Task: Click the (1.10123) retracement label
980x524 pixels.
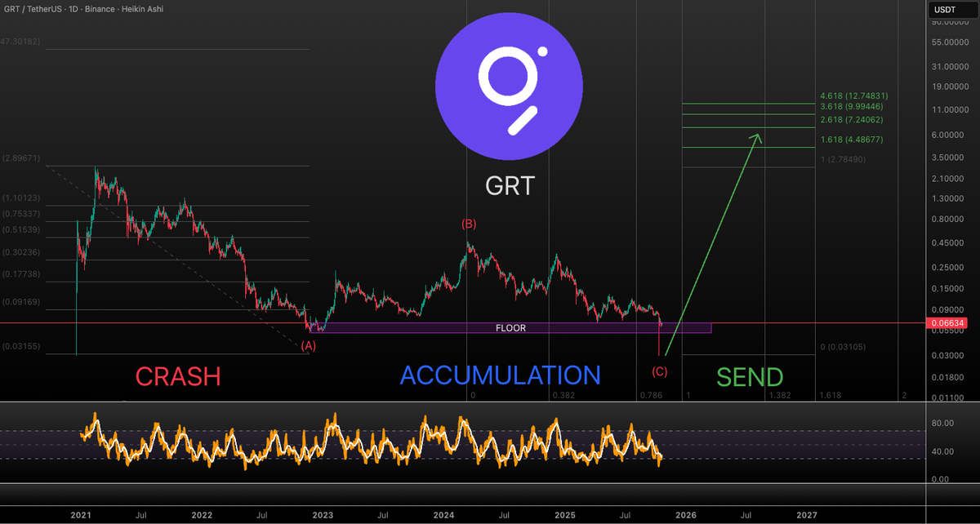Action: coord(20,198)
